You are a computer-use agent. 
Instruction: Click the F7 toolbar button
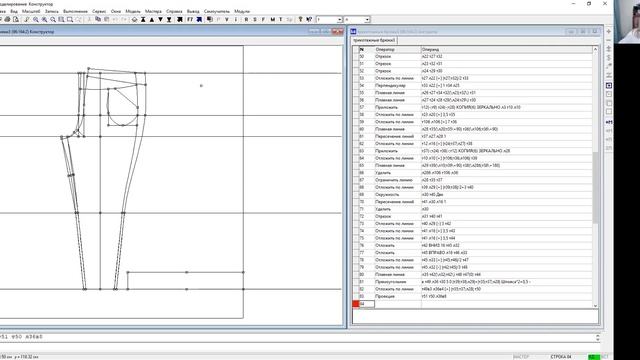point(190,19)
